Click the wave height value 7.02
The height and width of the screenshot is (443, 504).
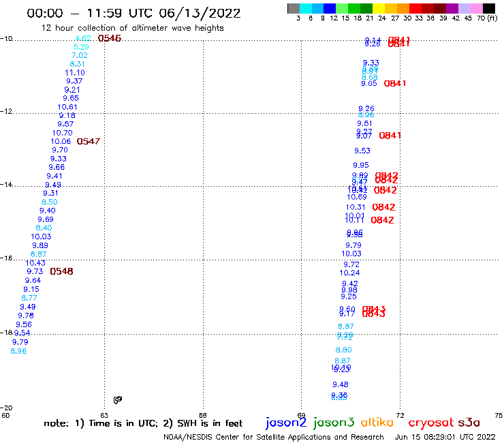click(80, 55)
